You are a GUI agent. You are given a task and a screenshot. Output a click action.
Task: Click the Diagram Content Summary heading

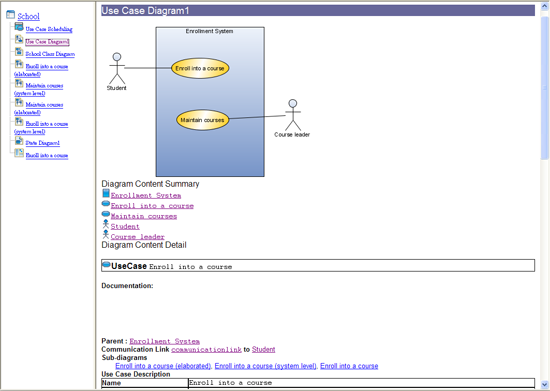150,184
